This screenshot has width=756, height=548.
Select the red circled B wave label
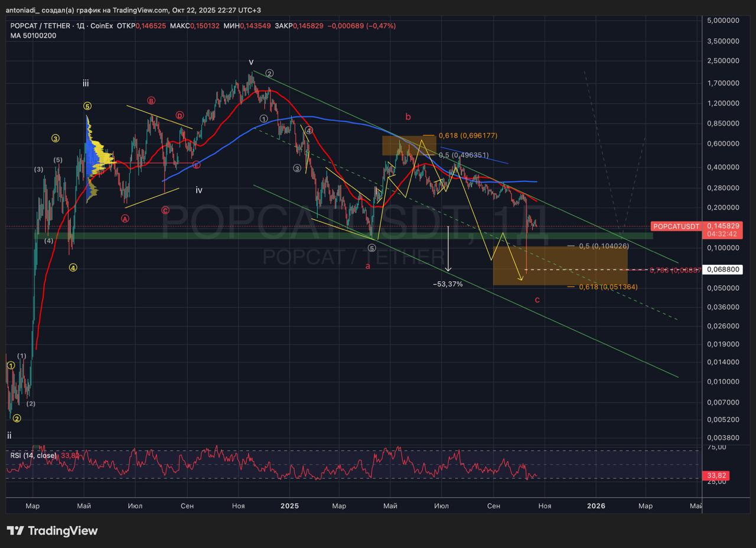point(151,100)
